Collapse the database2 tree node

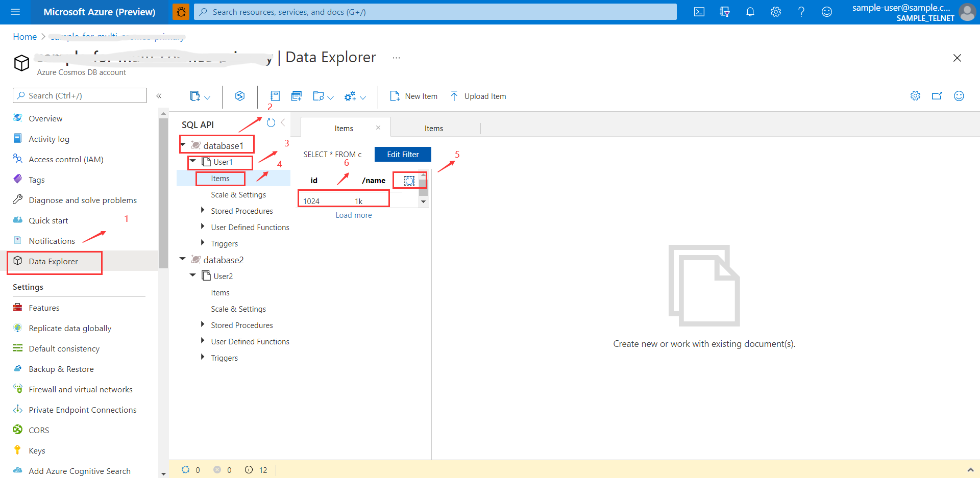click(x=183, y=259)
